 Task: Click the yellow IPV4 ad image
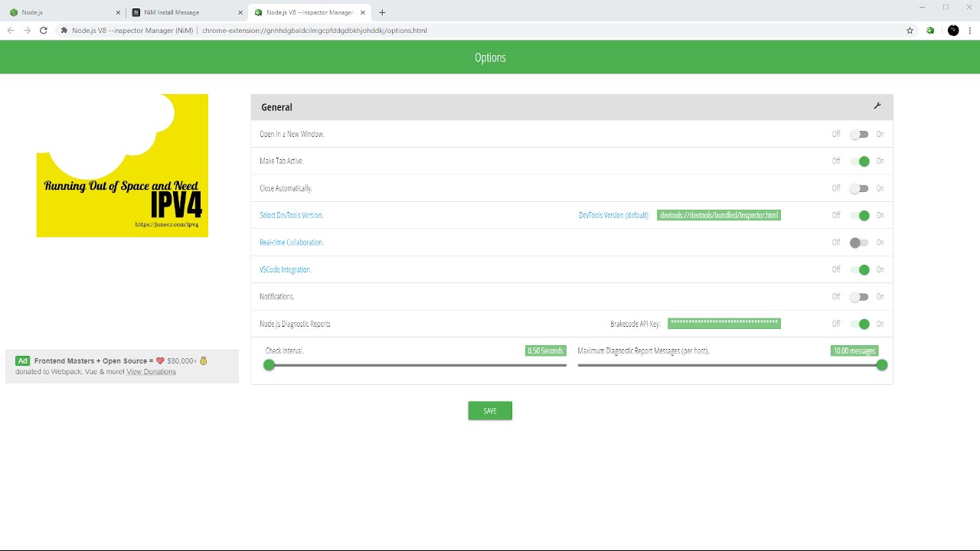(122, 165)
